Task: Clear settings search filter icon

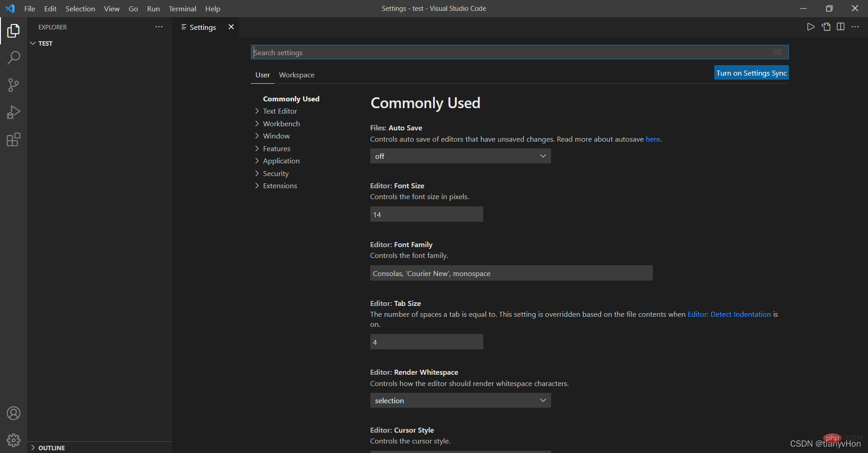Action: [x=777, y=52]
